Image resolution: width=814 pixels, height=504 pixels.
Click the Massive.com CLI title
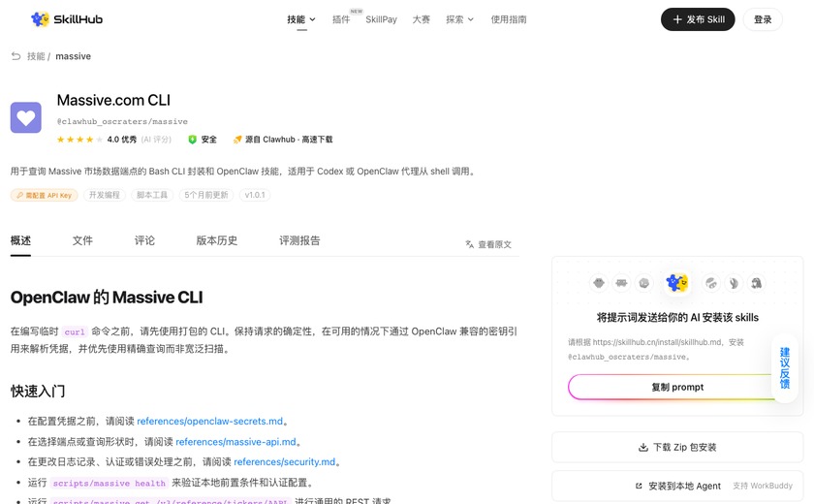pyautogui.click(x=113, y=100)
